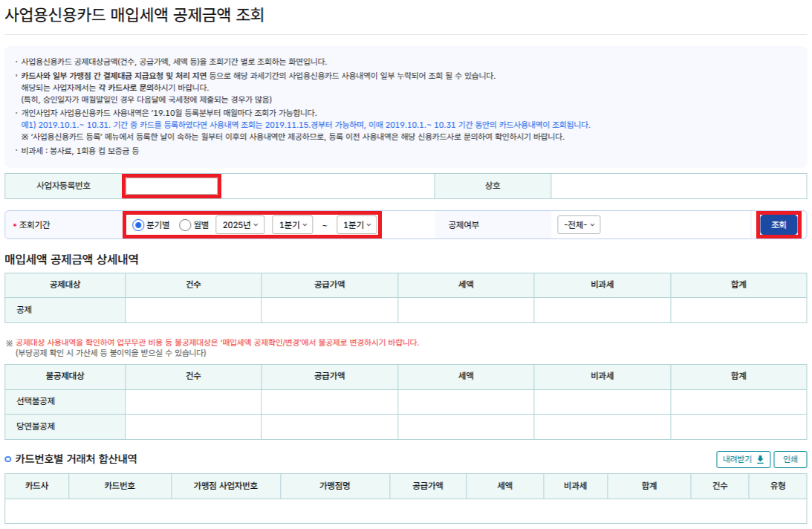
Task: Select the 선택불공제 row label
Action: coord(36,402)
